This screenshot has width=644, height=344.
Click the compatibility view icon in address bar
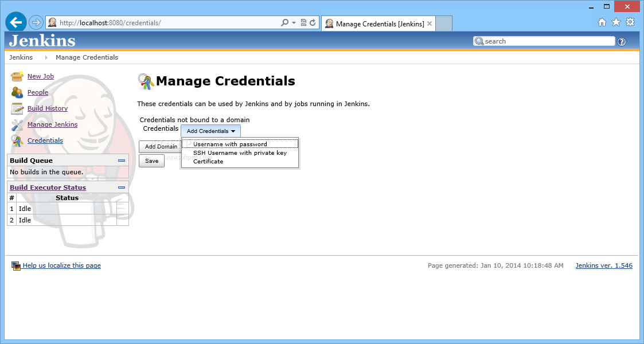click(x=303, y=22)
